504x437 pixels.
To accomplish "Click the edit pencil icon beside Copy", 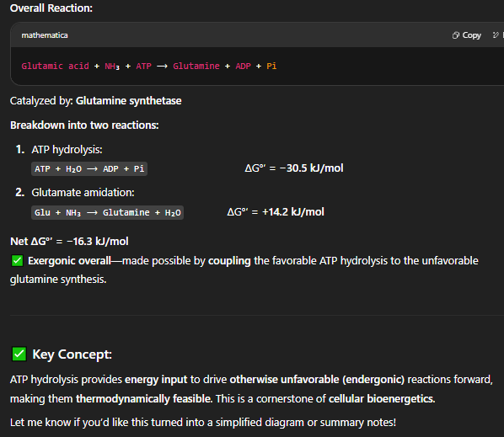I will (496, 35).
